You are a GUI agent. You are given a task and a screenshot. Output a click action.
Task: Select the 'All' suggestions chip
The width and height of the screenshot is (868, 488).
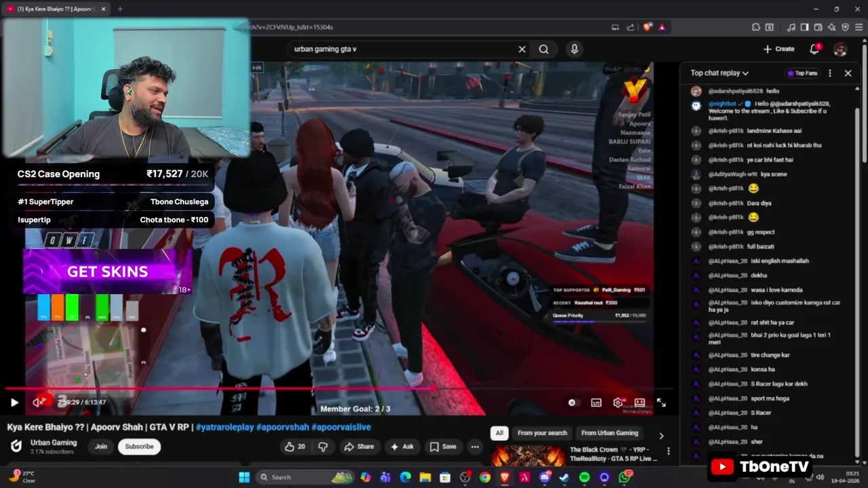(500, 433)
